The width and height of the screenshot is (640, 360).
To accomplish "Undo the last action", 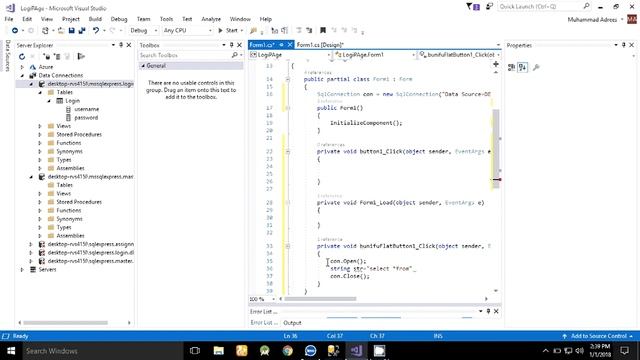I will point(96,31).
